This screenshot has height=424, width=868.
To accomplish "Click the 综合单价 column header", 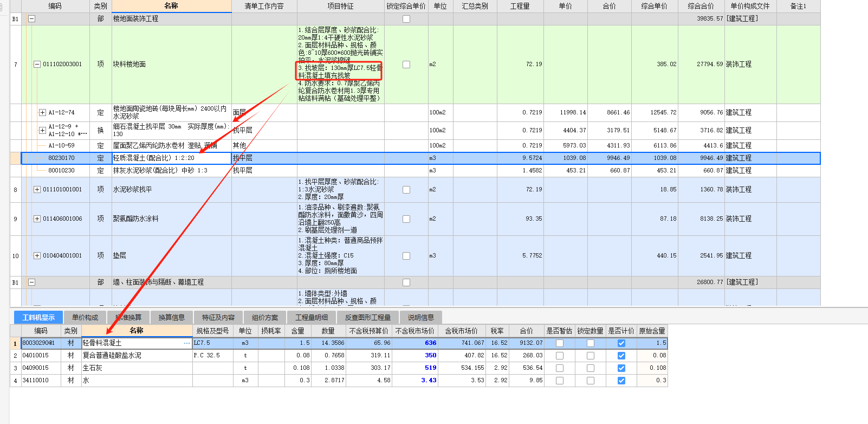I will click(655, 6).
